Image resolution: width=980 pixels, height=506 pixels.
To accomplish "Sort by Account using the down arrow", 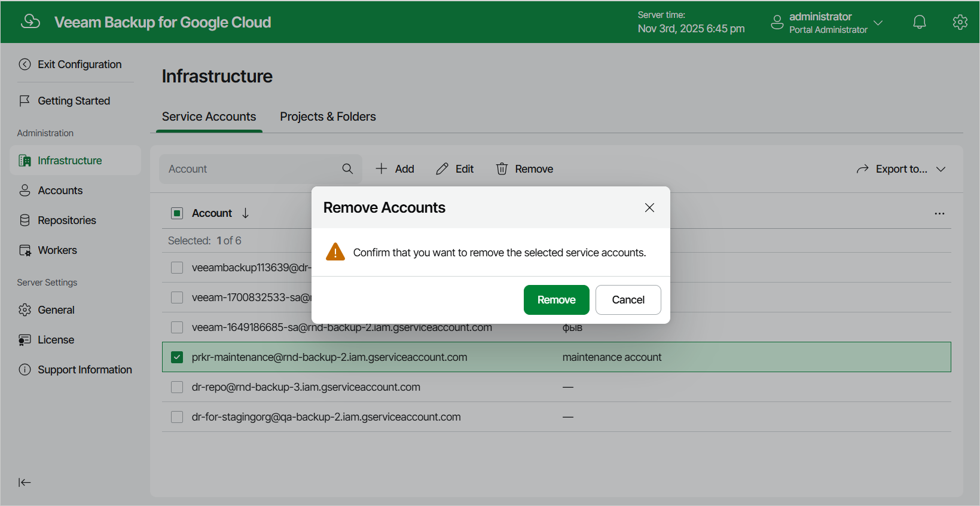I will [245, 213].
